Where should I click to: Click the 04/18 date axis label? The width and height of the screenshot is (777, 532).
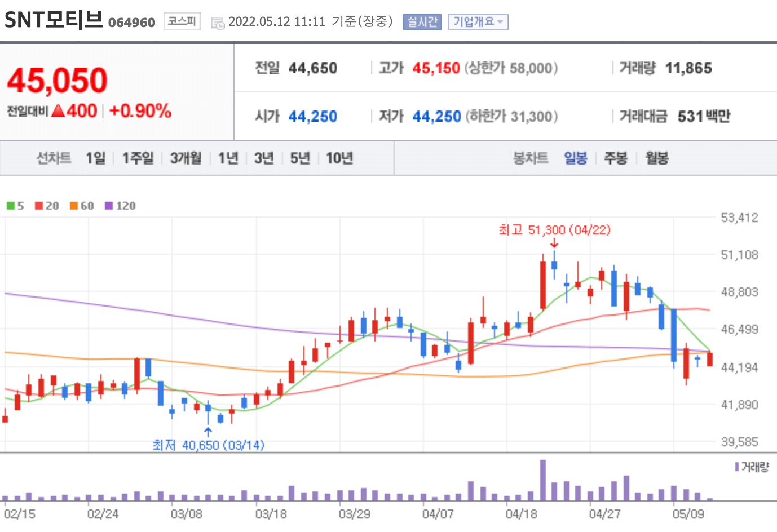(521, 514)
